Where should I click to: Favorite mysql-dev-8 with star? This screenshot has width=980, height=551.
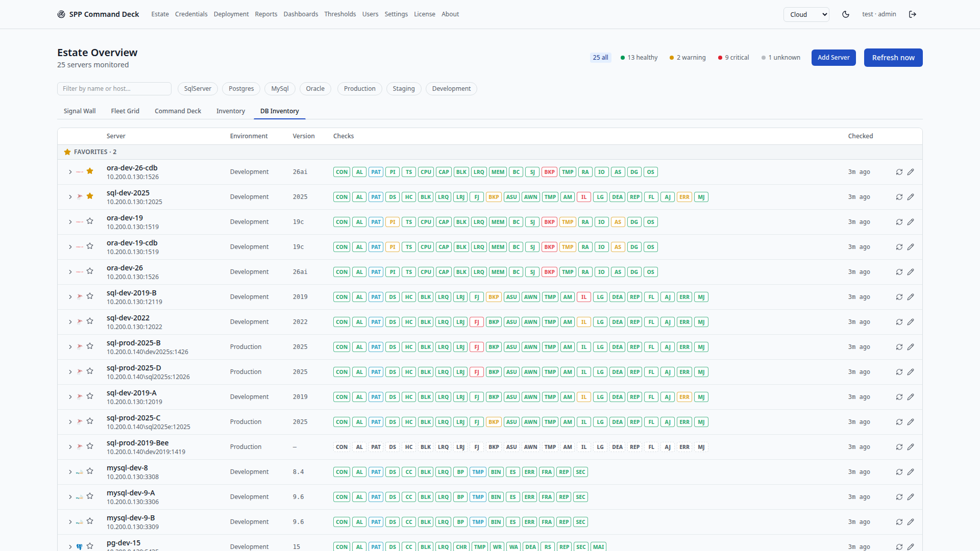pyautogui.click(x=90, y=471)
